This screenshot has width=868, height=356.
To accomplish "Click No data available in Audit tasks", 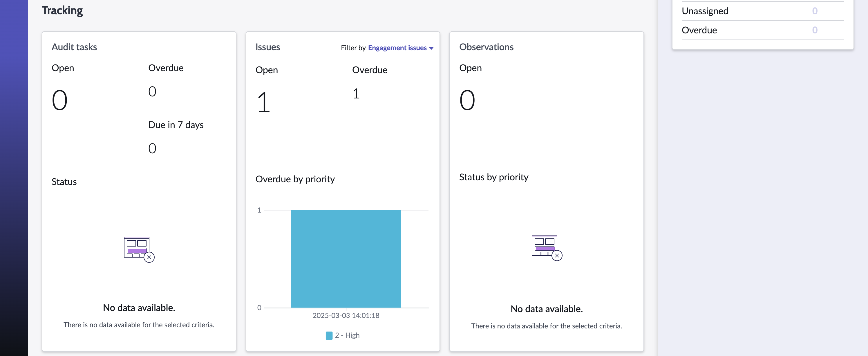I will click(139, 308).
